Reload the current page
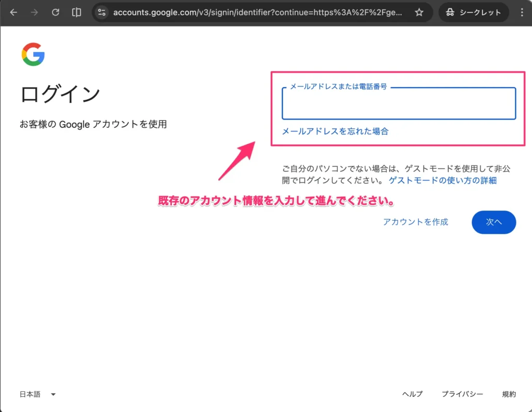This screenshot has width=532, height=412. pyautogui.click(x=55, y=12)
